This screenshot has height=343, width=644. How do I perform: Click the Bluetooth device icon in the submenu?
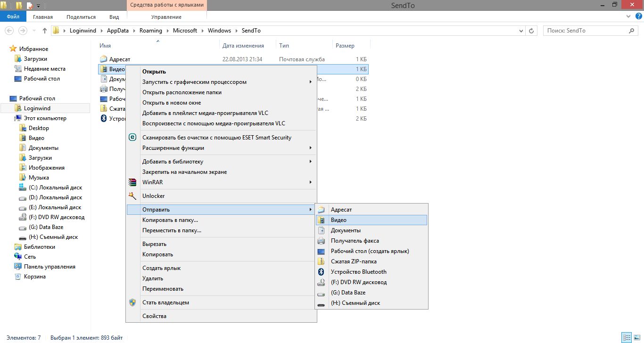(x=321, y=272)
